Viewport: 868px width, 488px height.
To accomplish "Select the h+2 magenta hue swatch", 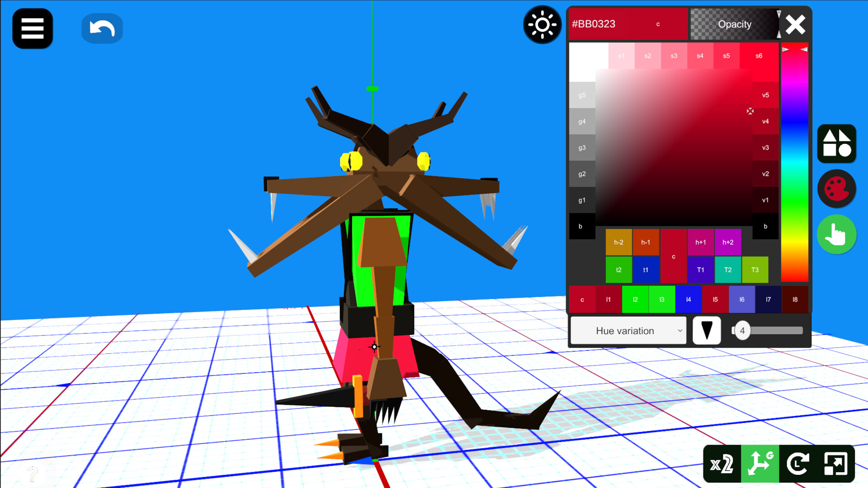I will [728, 242].
